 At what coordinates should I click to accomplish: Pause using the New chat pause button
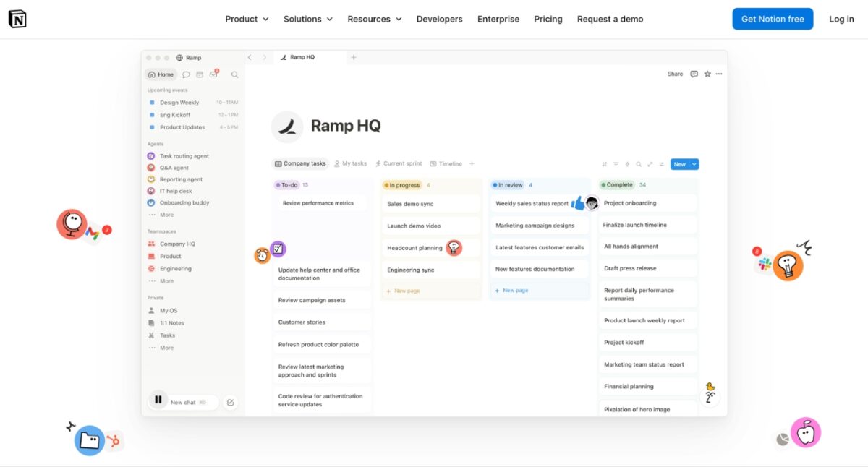point(158,400)
